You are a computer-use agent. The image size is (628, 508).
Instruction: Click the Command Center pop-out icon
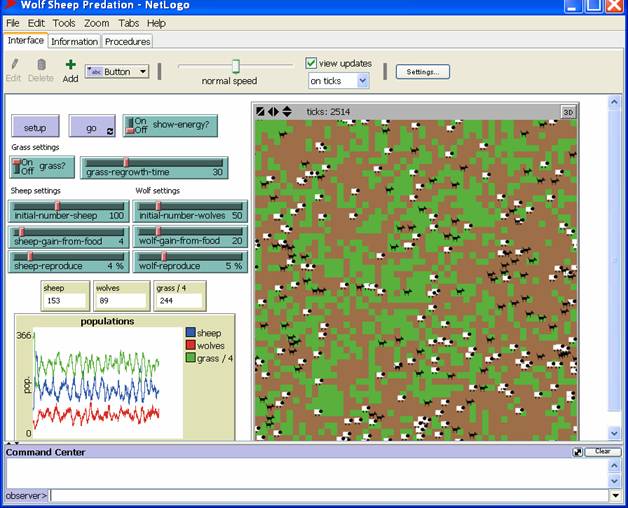click(578, 452)
